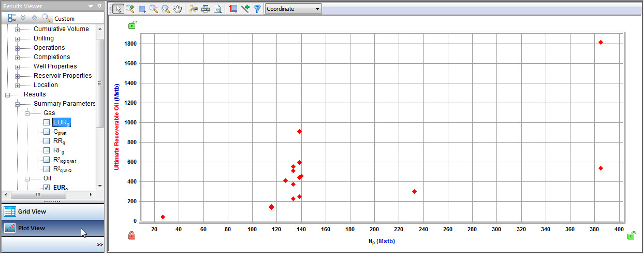
Task: Click the data point at top right of plot
Action: (x=601, y=42)
